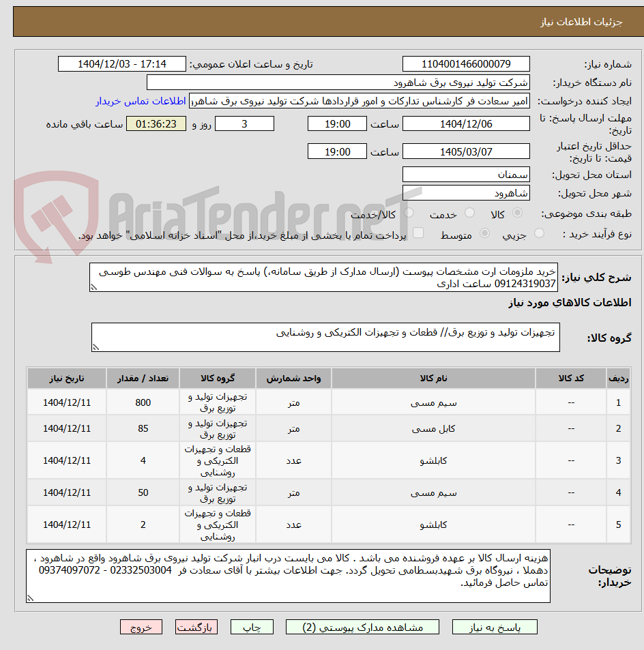Click the شهر محل تحویل field شاهرود
Screen dimensions: 644x650
[x=466, y=193]
